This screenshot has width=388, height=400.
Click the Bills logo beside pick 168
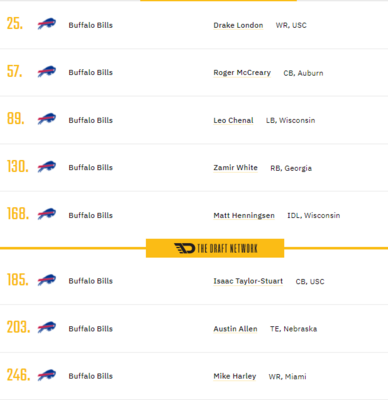[47, 214]
